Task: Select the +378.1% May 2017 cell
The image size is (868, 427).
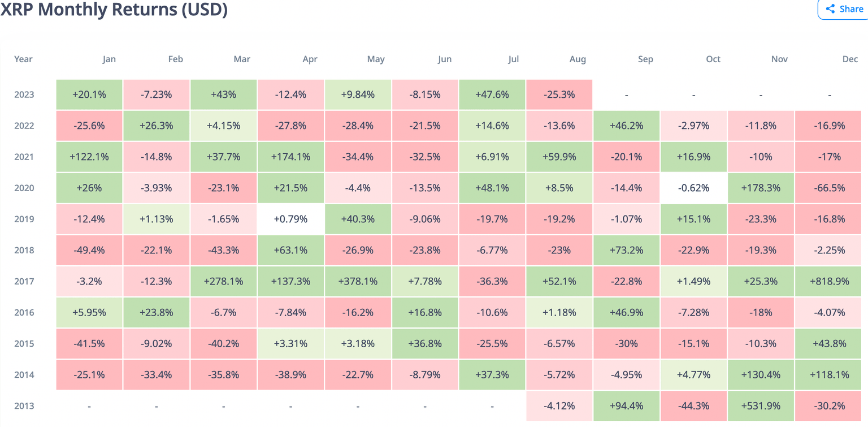Action: click(x=357, y=281)
